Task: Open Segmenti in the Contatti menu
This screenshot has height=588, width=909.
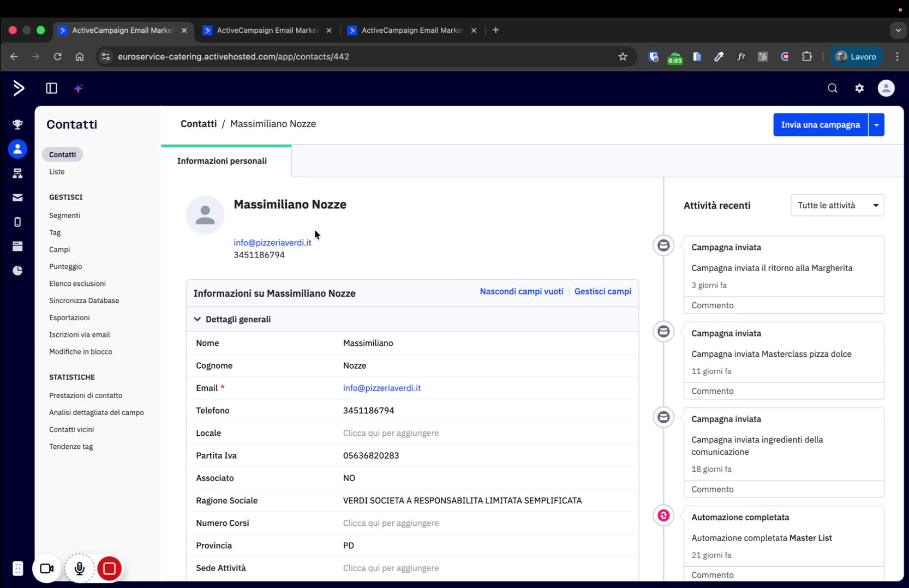Action: click(x=64, y=215)
